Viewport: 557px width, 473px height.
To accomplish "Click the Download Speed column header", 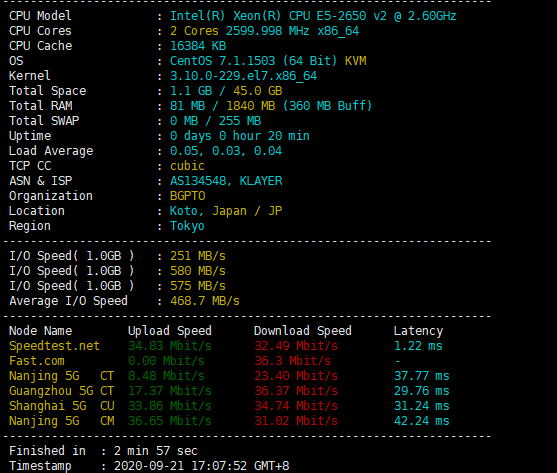I will [303, 331].
